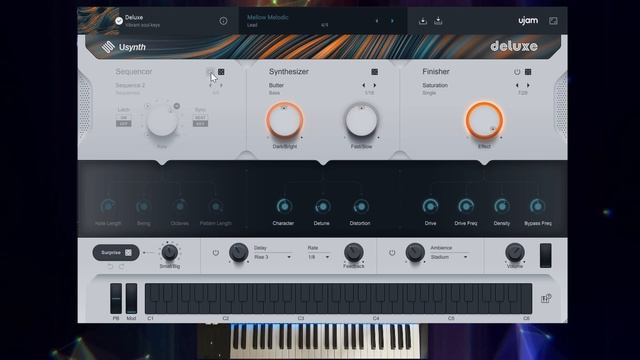Open the Saturation finisher preset list
The width and height of the screenshot is (640, 360).
pos(435,85)
